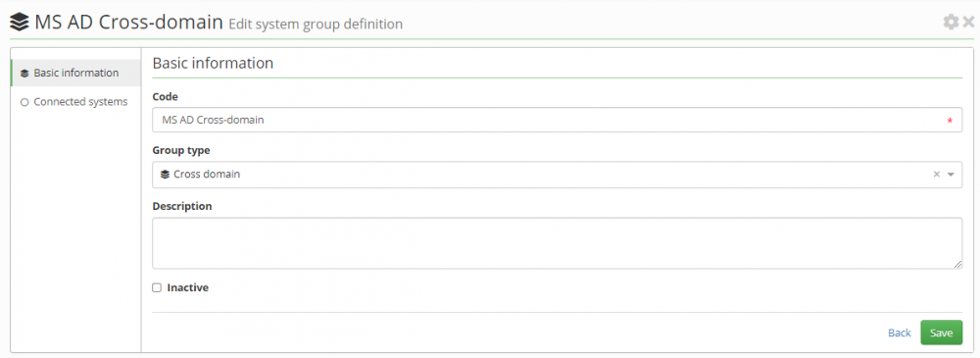The width and height of the screenshot is (980, 358).
Task: Click the Description textarea resize handle
Action: (x=958, y=265)
